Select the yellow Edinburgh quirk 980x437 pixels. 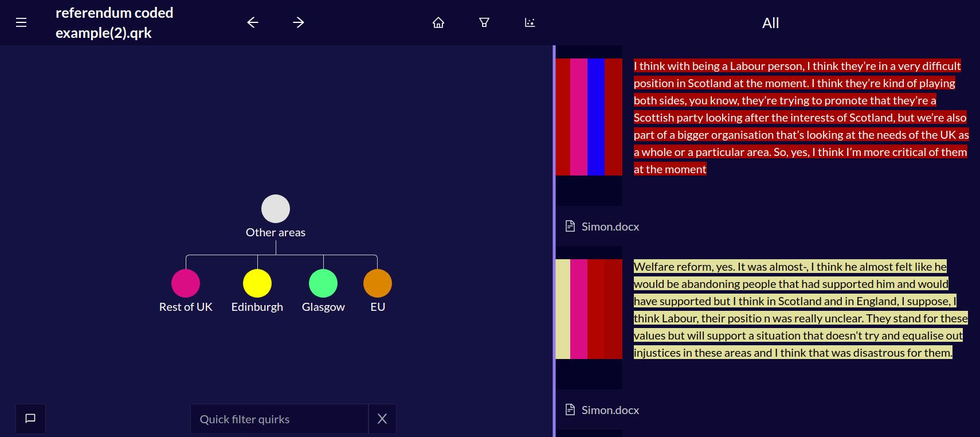[257, 283]
